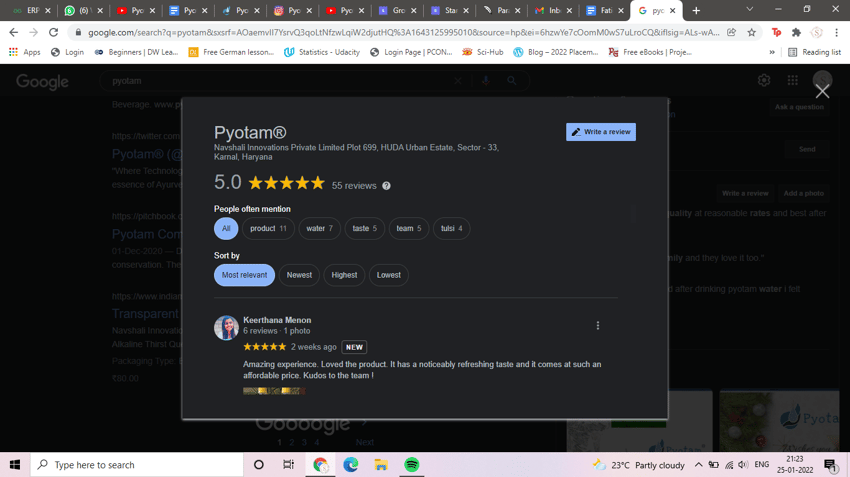The image size is (850, 477).
Task: Expand hidden bookmarks chevron
Action: 772,52
